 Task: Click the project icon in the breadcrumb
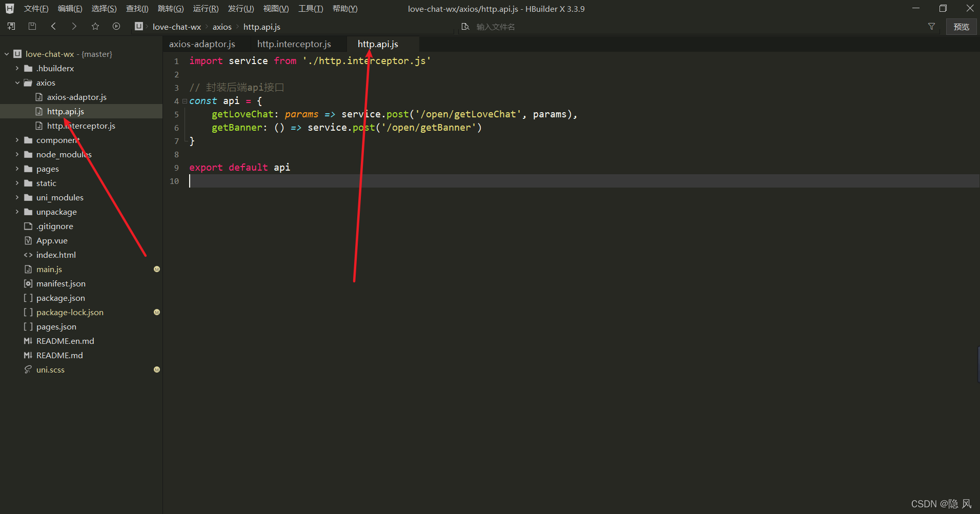click(139, 26)
